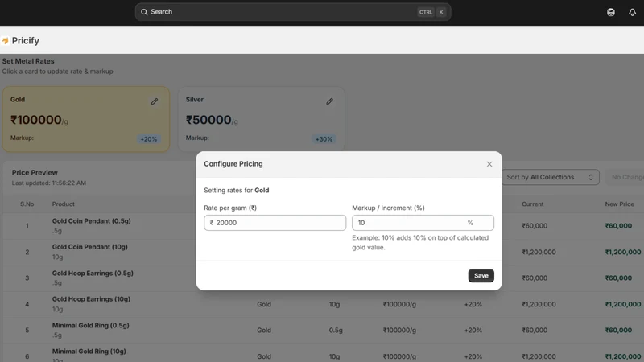Screen dimensions: 644x362
Task: Click the Price Preview heading
Action: 35,173
